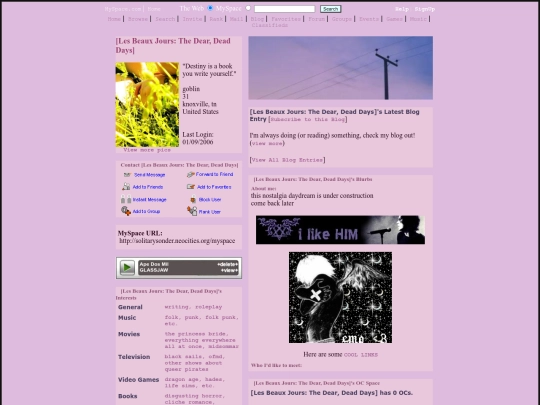Click +delete+ in music player
Viewport: 540px width, 405px height.
coord(227,264)
